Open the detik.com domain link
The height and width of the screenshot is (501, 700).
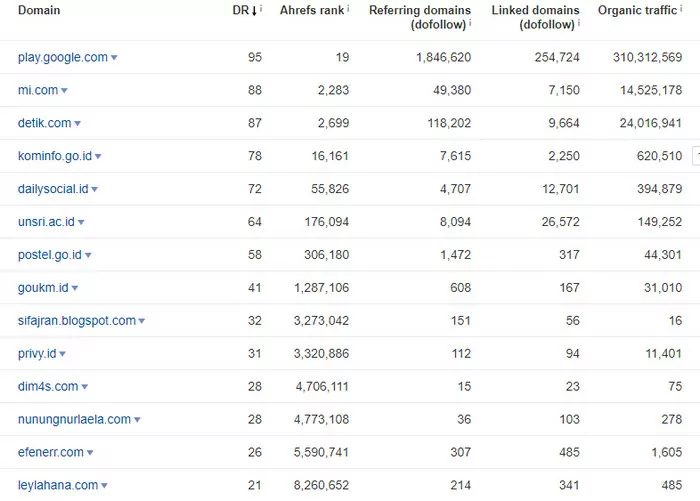pos(44,123)
